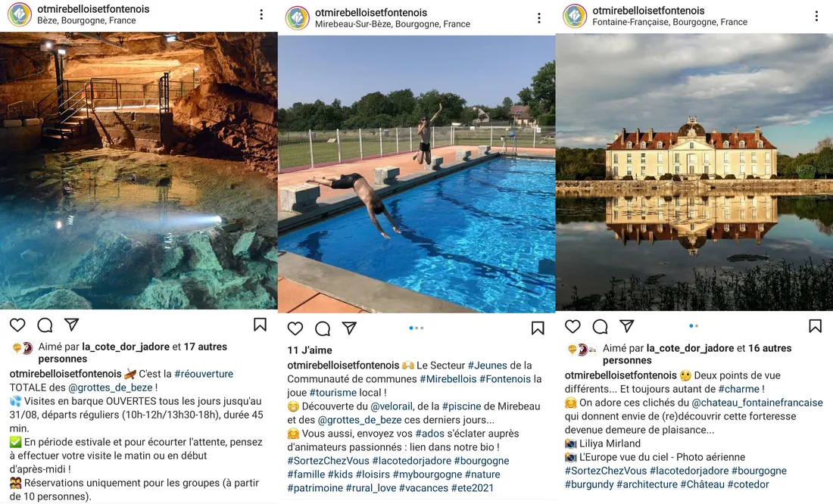The width and height of the screenshot is (833, 504).
Task: Open comments on the swimming pool post
Action: [323, 328]
